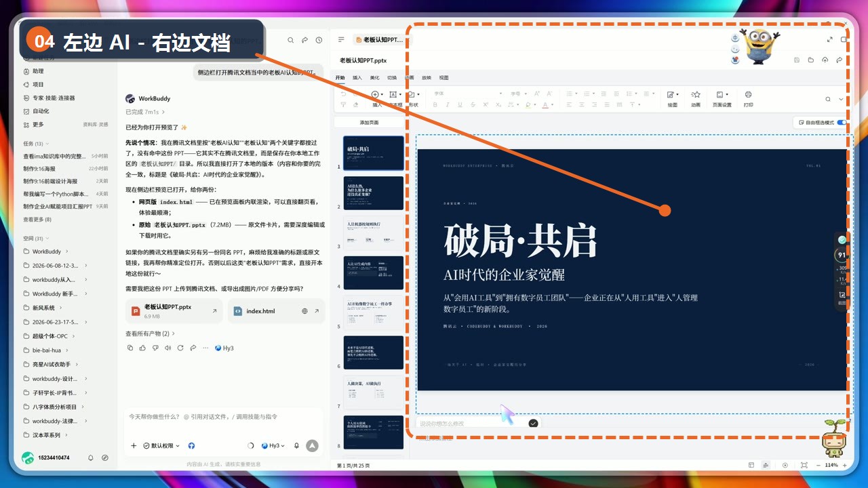Click the slideshow play icon in the status bar

point(785,465)
